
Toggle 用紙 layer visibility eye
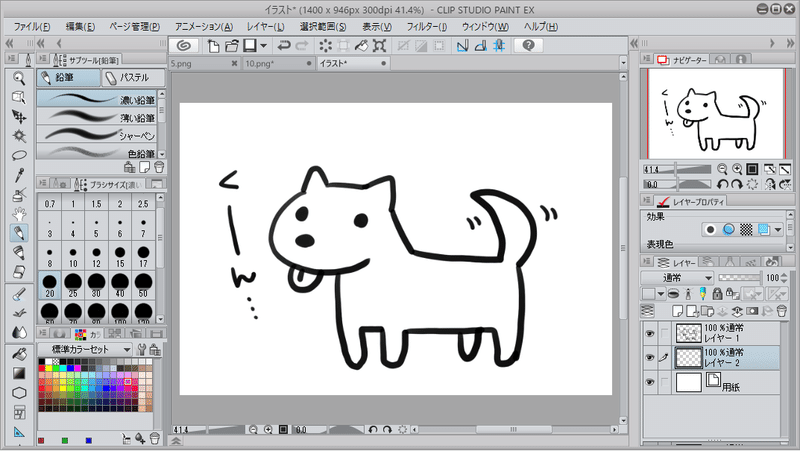click(649, 382)
